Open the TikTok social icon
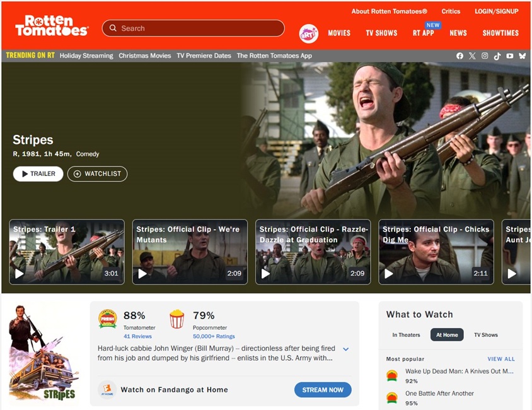The height and width of the screenshot is (410, 532). coord(497,56)
